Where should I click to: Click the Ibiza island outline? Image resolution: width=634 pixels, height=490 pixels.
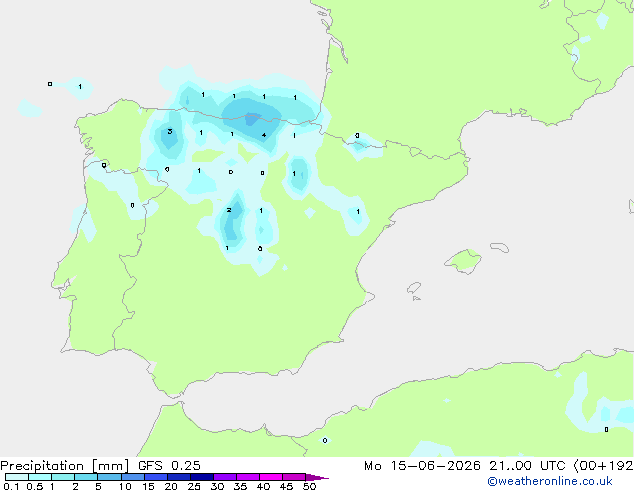(414, 288)
